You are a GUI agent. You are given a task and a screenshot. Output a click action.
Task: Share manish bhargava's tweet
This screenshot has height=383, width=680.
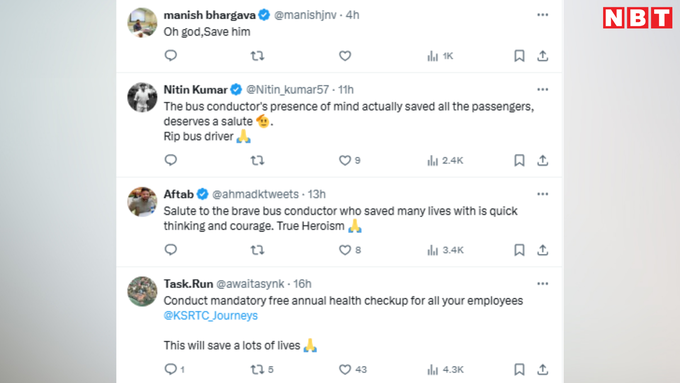pyautogui.click(x=543, y=56)
